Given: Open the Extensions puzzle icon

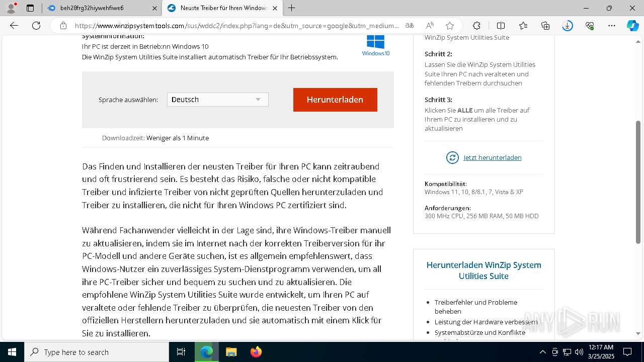Looking at the screenshot, I should 476,26.
